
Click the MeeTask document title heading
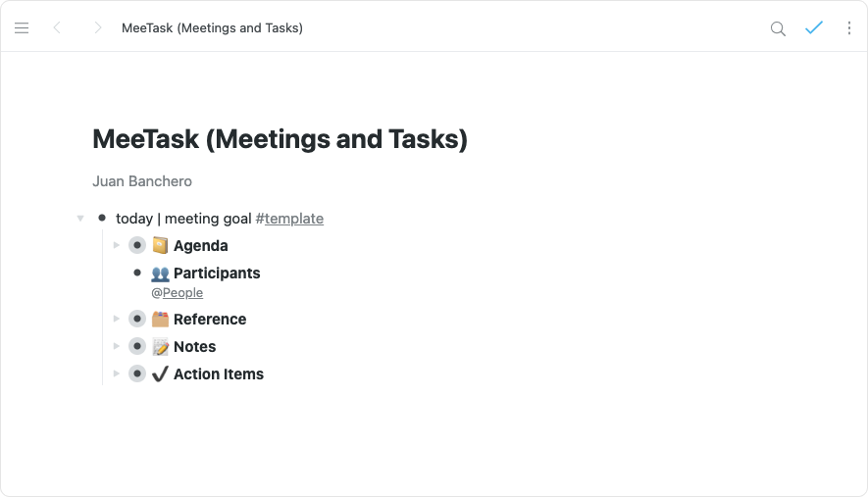(280, 139)
